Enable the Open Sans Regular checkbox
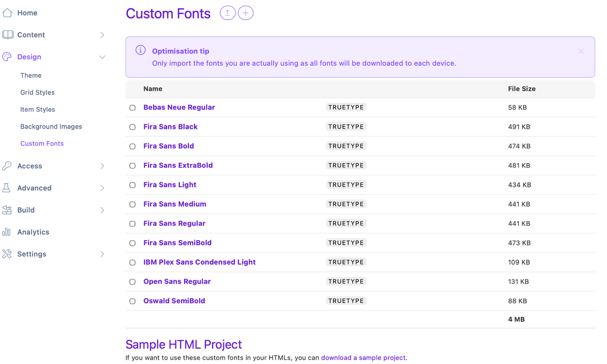Screen dimensions: 607x364 [x=132, y=282]
